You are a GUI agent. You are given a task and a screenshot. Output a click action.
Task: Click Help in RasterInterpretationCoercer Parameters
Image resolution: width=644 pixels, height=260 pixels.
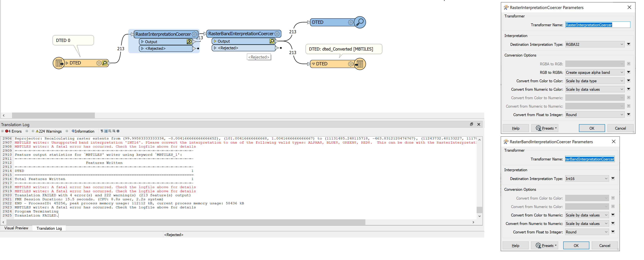[515, 128]
